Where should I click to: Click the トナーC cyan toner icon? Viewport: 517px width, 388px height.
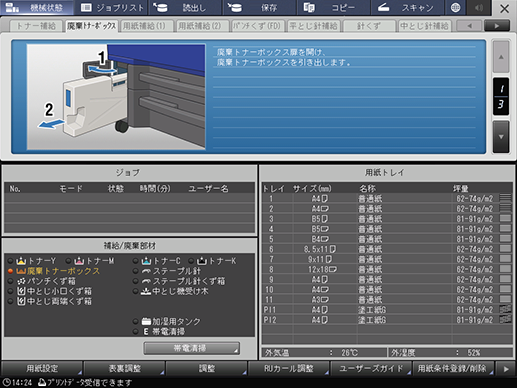tap(146, 261)
